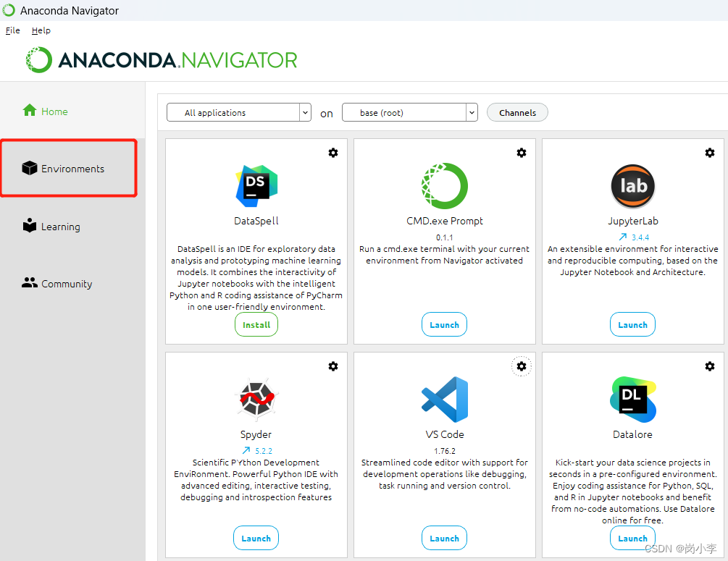This screenshot has height=561, width=728.
Task: Launch JupyterLab
Action: [x=632, y=325]
